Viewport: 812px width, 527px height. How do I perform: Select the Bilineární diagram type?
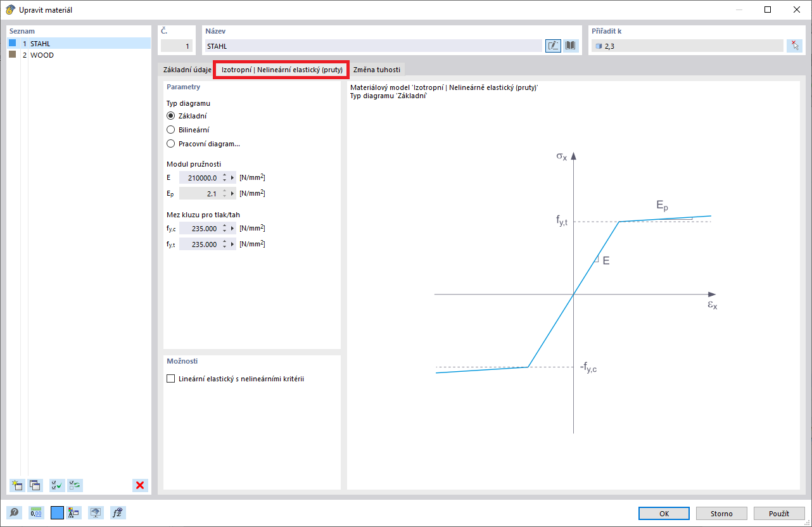[x=170, y=130]
